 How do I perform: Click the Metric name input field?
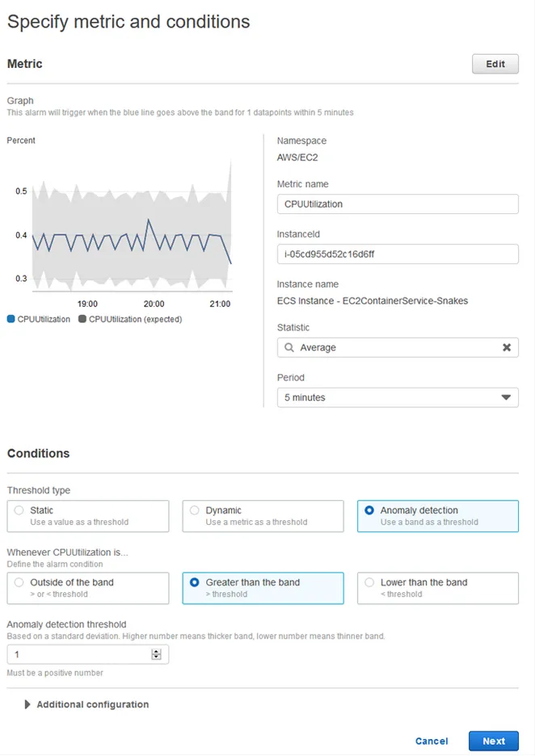[397, 204]
